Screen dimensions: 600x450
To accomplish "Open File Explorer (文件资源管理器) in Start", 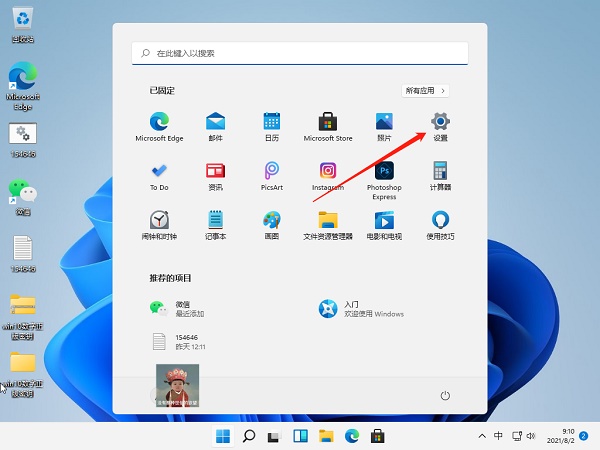I will tap(328, 225).
